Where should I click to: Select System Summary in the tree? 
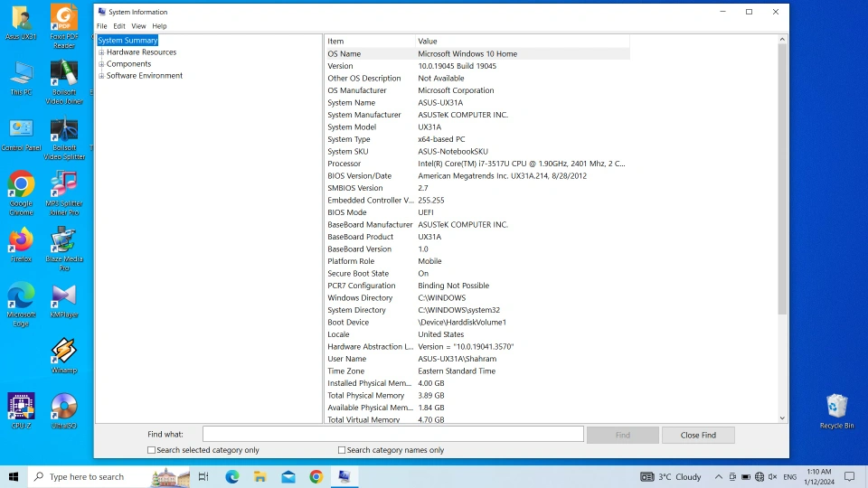127,41
